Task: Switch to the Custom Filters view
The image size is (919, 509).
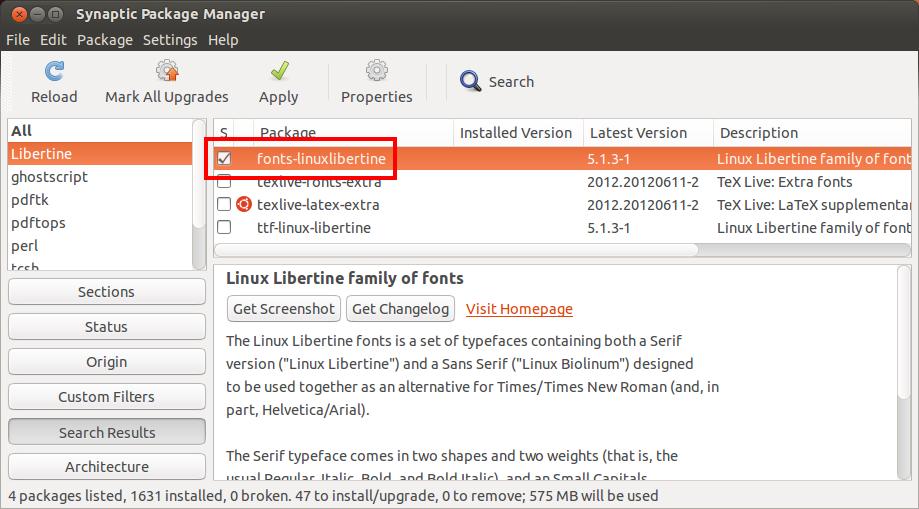Action: [106, 397]
